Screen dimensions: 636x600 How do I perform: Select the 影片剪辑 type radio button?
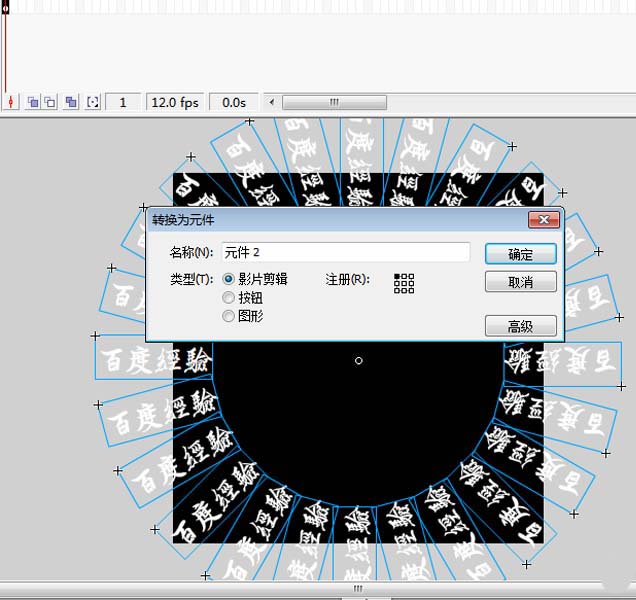click(228, 279)
